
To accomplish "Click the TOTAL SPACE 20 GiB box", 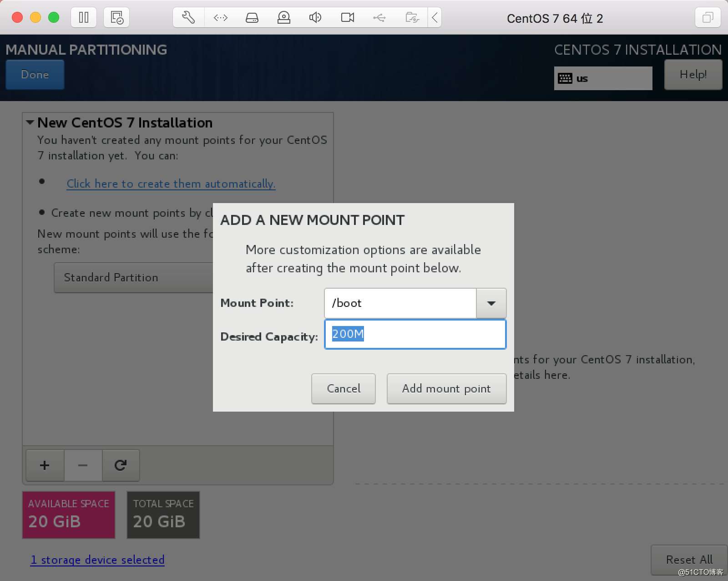I will click(163, 515).
